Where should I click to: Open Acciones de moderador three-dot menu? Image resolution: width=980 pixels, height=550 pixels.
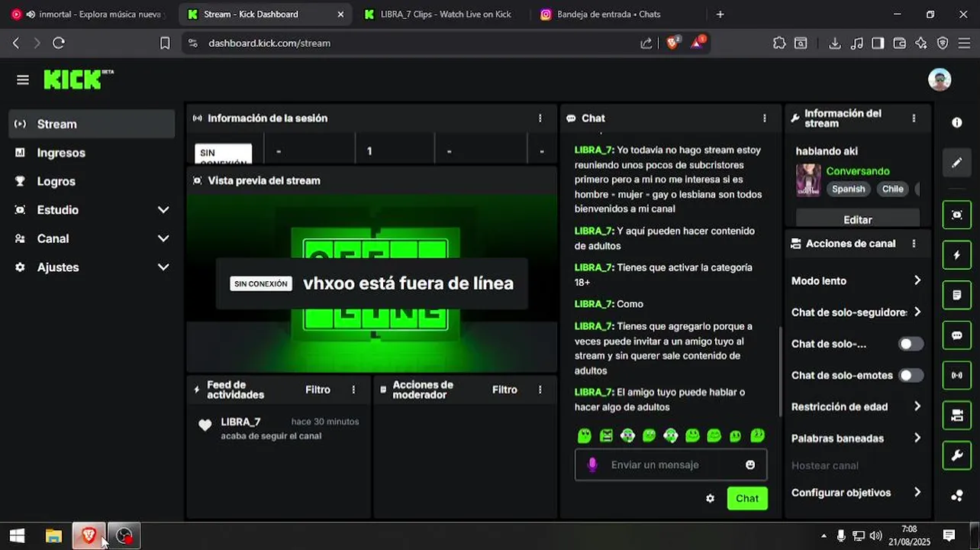(540, 390)
